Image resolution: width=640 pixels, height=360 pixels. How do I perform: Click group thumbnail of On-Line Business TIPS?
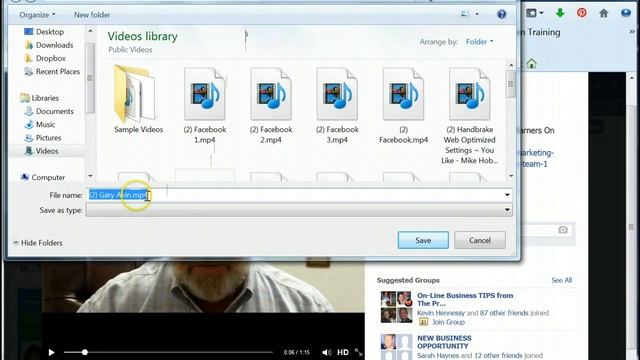396,307
